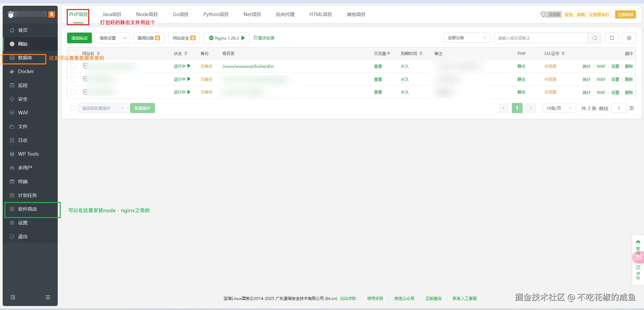This screenshot has height=310, width=644.
Task: Open the 设置 settings gear in sidebar
Action: tap(12, 223)
